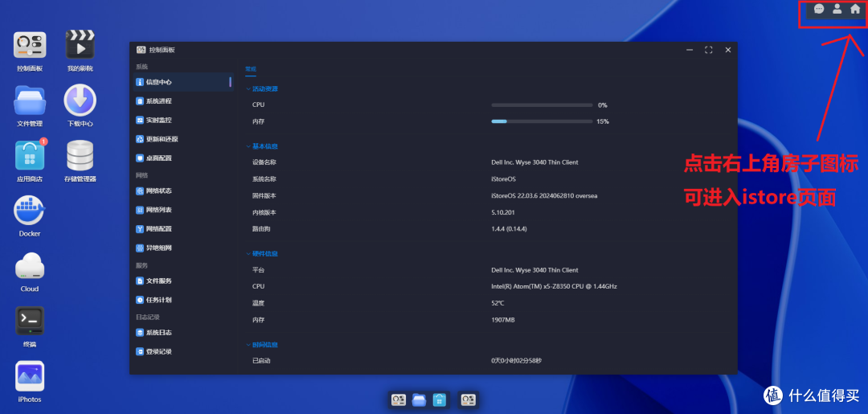Click the 15% memory value
Image resolution: width=868 pixels, height=414 pixels.
603,121
